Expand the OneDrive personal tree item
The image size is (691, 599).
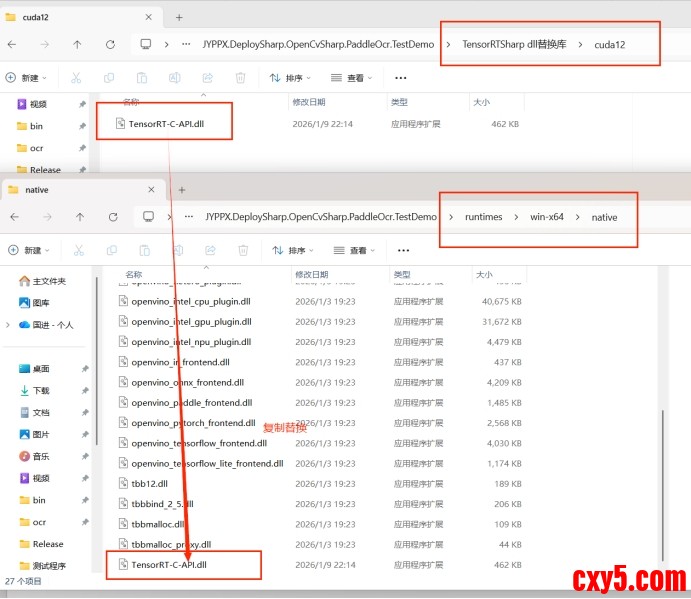tap(9, 324)
